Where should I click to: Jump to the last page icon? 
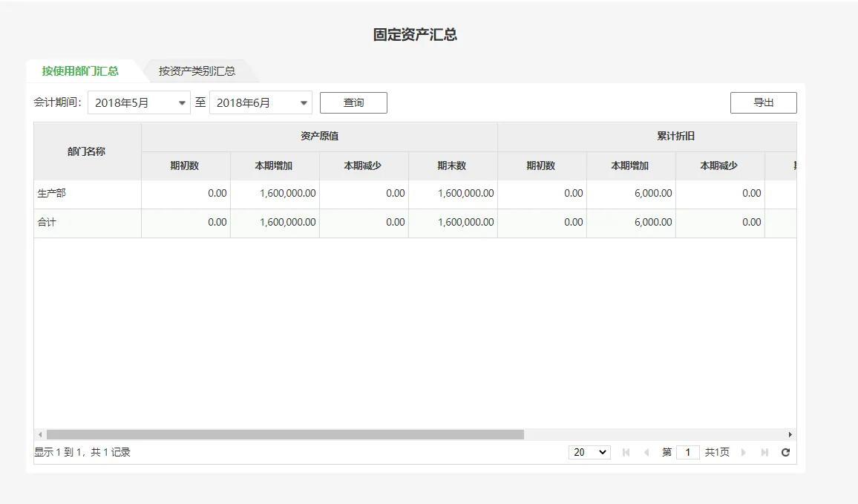click(765, 451)
